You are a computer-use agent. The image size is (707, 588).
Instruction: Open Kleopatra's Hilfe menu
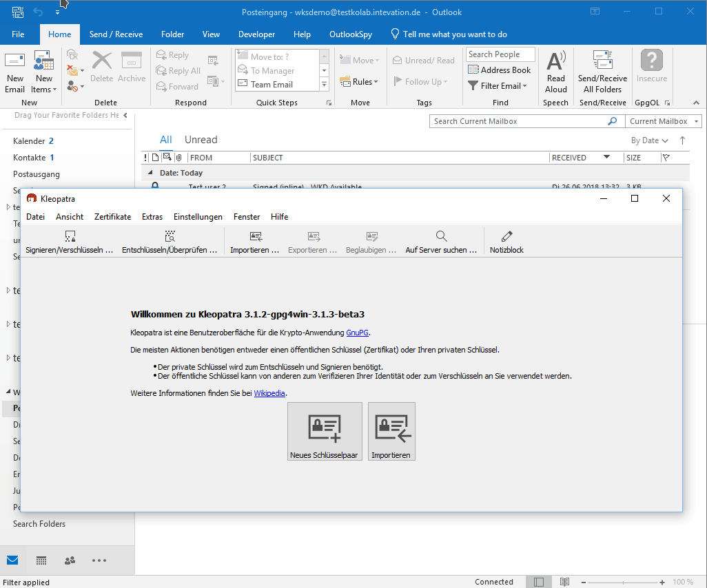[280, 217]
